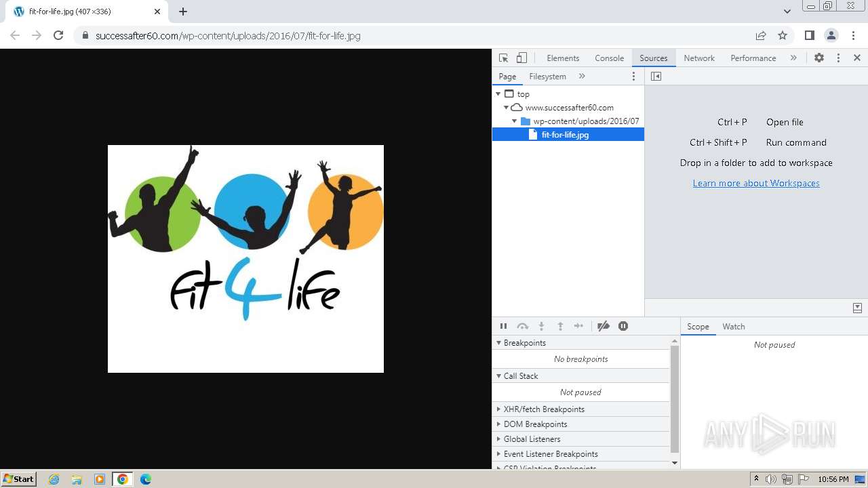Click step out of function icon
This screenshot has width=868, height=488.
560,326
